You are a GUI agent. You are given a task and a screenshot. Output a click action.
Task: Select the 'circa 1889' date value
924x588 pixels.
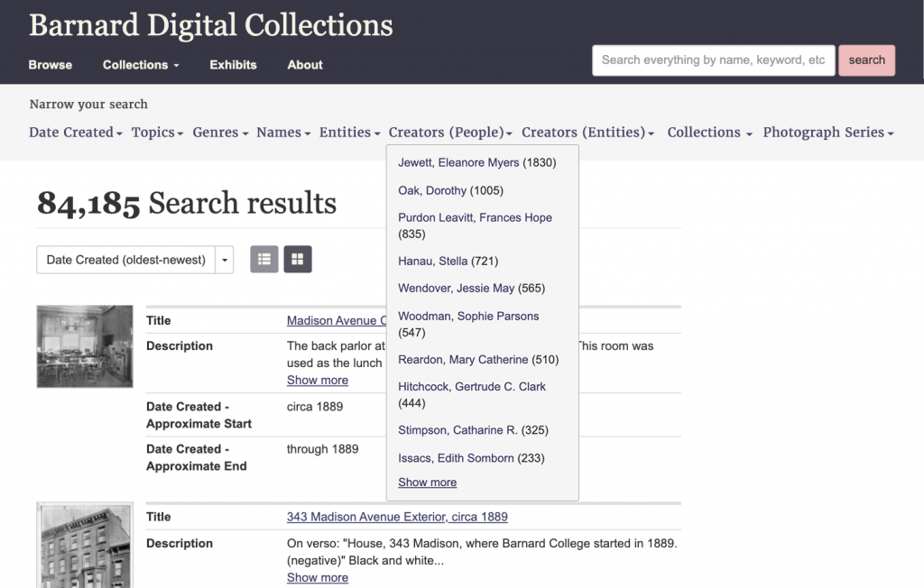[x=315, y=407]
